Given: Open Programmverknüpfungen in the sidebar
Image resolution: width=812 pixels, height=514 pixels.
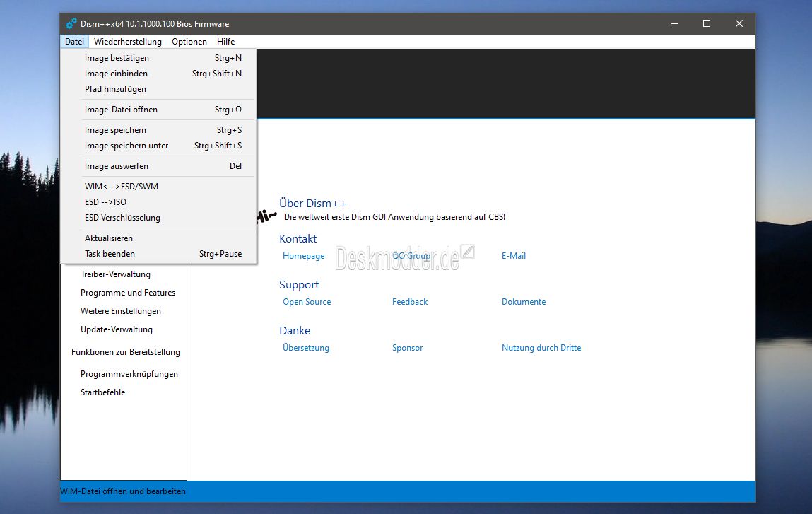Looking at the screenshot, I should click(129, 374).
